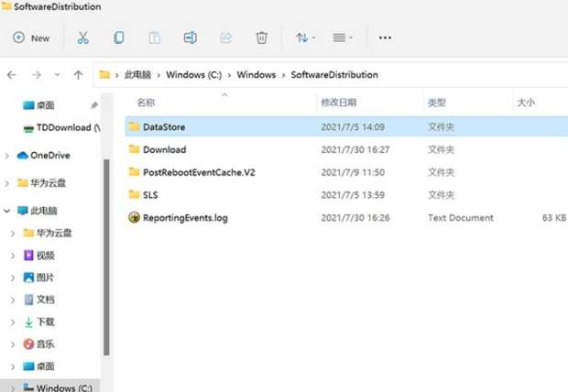Image resolution: width=568 pixels, height=392 pixels.
Task: Expand the OneDrive tree node
Action: tap(7, 156)
